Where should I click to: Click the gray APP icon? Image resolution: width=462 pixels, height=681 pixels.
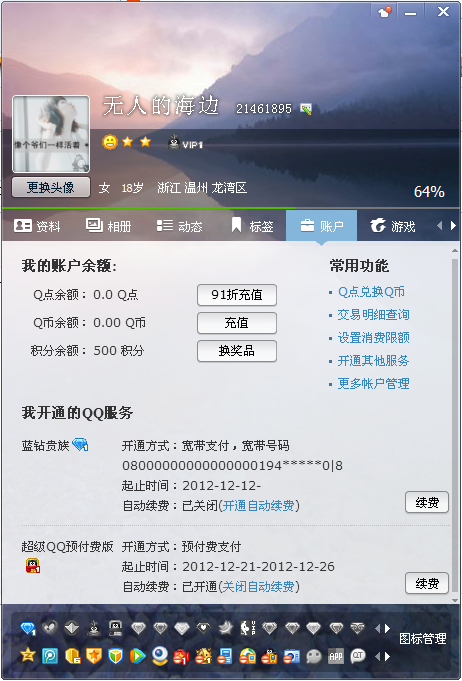[336, 656]
